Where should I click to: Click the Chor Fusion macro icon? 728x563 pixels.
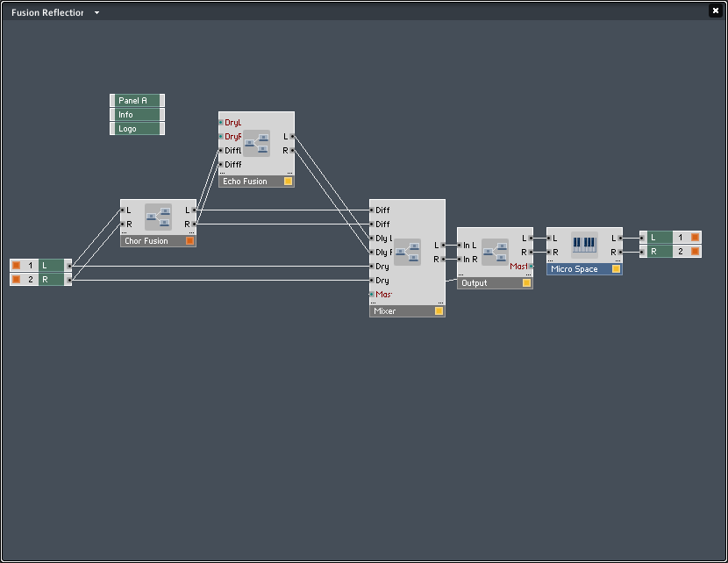tap(158, 217)
